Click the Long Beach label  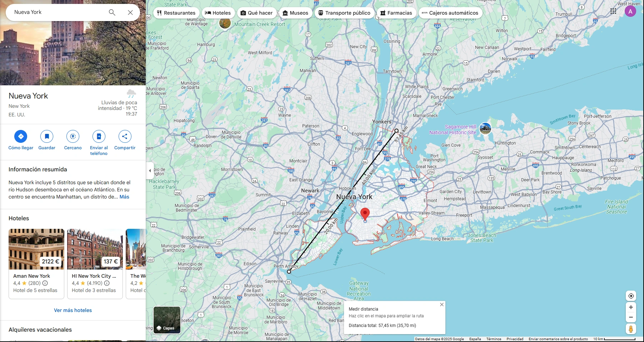coord(442,239)
